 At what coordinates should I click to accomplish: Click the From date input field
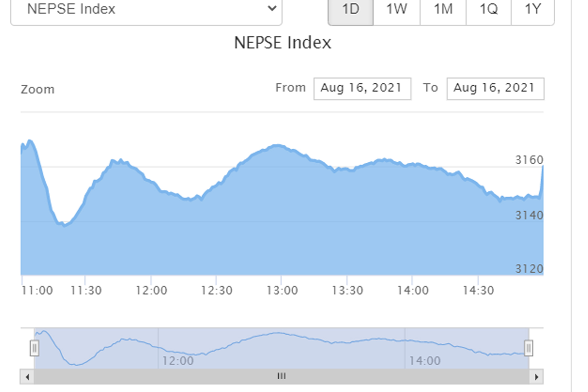click(362, 88)
